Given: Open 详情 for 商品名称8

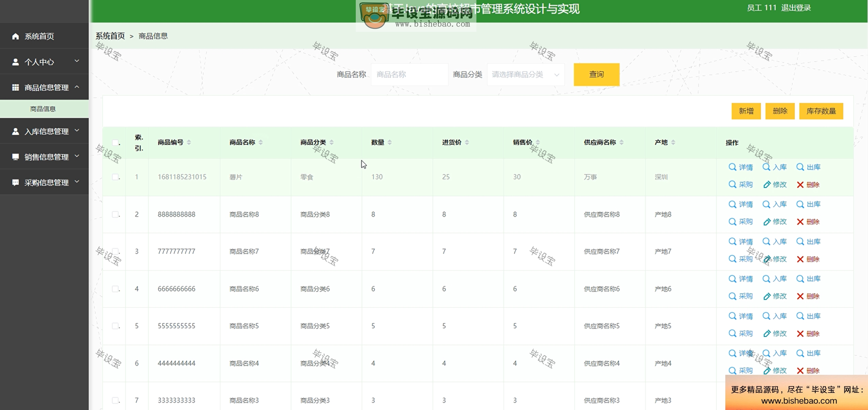Looking at the screenshot, I should click(x=740, y=204).
